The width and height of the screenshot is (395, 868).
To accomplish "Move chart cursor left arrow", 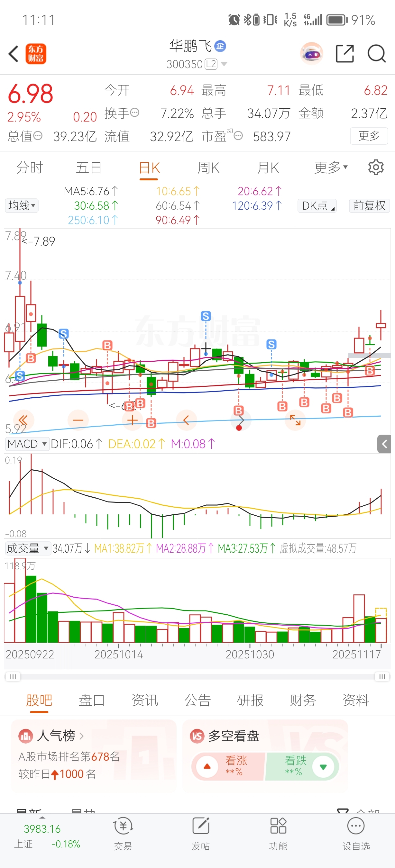I will (186, 420).
